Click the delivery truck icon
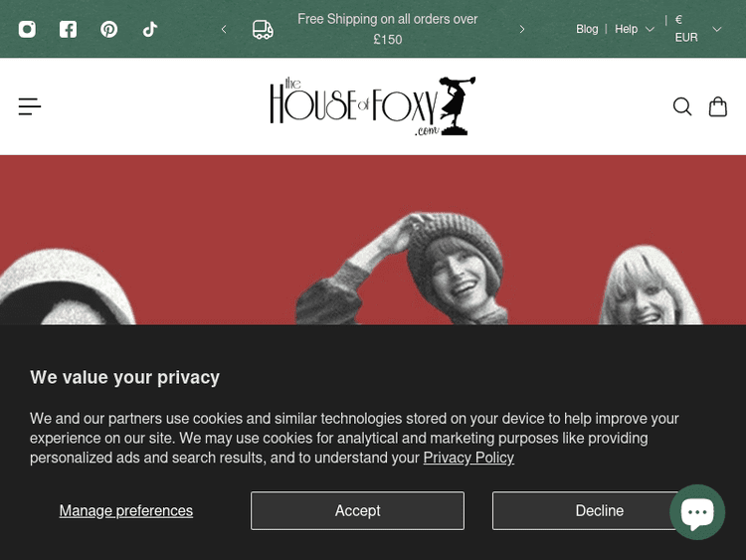 click(263, 29)
